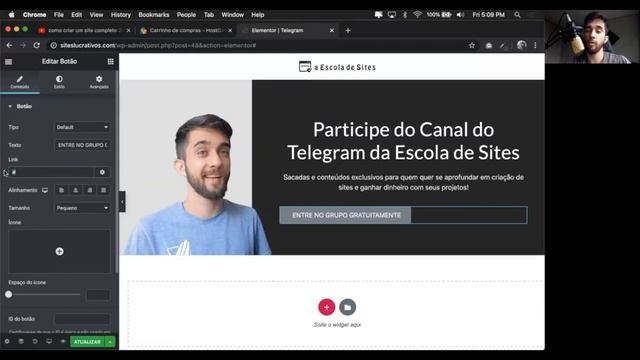Open the History menu
Image resolution: width=640 pixels, height=360 pixels.
click(x=121, y=15)
